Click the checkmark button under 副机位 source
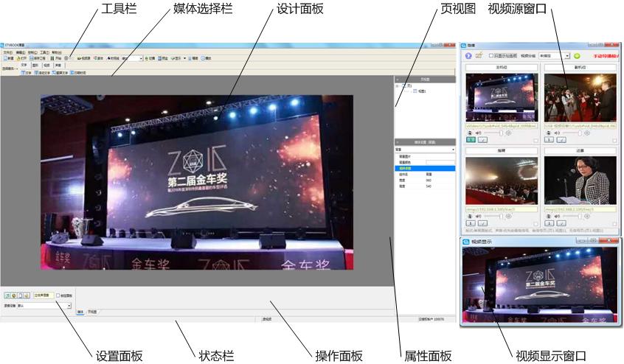 561,140
